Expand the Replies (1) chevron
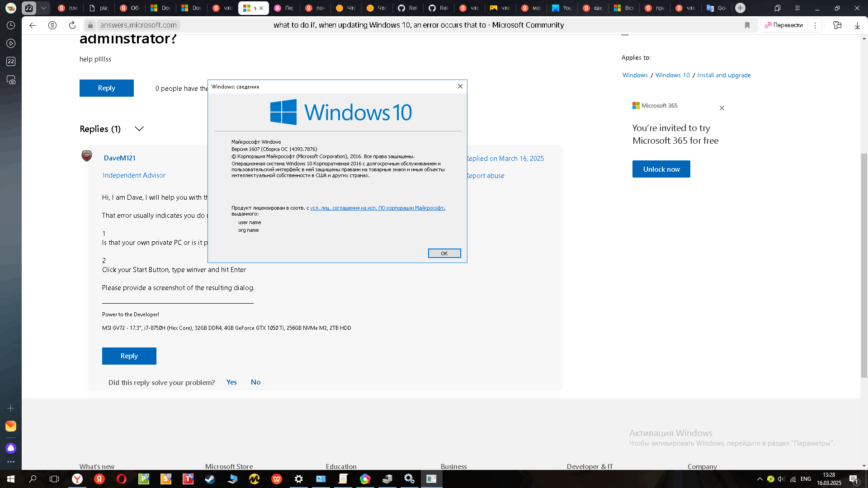Viewport: 868px width, 488px height. click(x=139, y=129)
